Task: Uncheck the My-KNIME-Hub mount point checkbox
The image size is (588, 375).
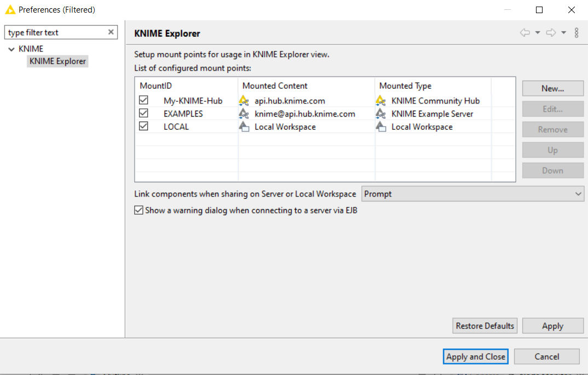Action: tap(143, 100)
